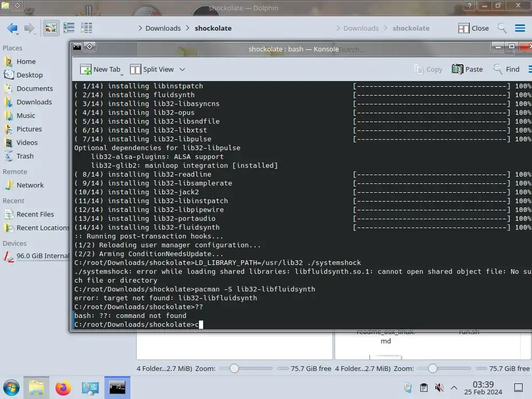The height and width of the screenshot is (399, 532).
Task: Open system settings taskbar icon
Action: coord(90,388)
